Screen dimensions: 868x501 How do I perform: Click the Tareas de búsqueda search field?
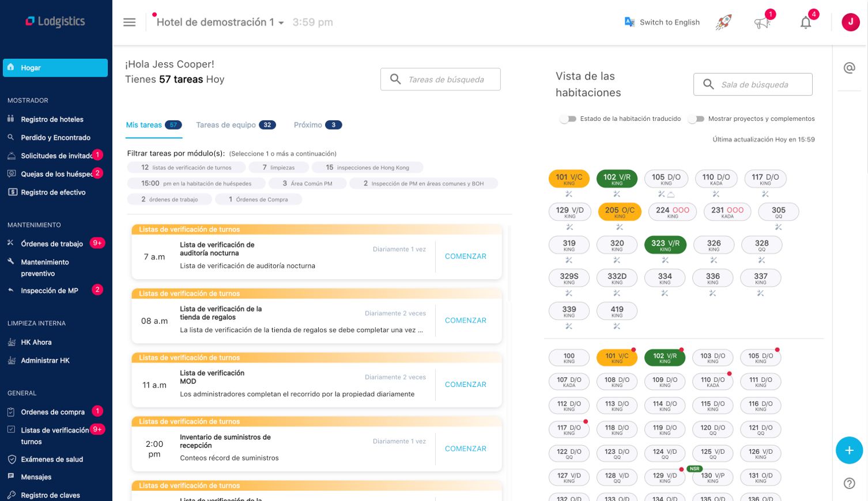pyautogui.click(x=446, y=79)
